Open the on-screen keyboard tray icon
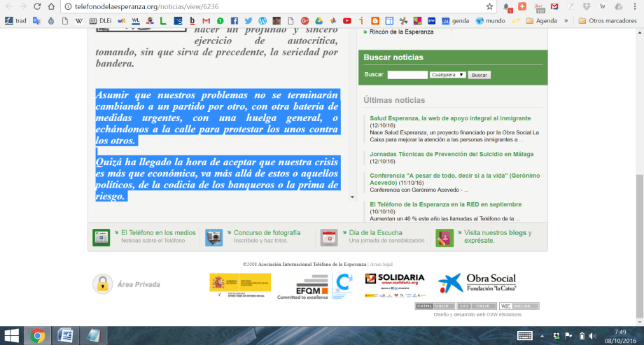Image resolution: width=644 pixels, height=345 pixels. [x=525, y=336]
